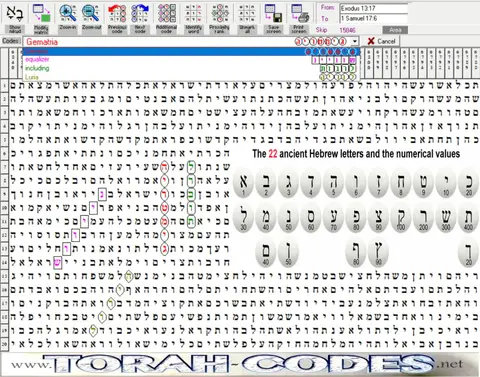
Task: Click Chet letter button valued 8
Action: coord(401,183)
